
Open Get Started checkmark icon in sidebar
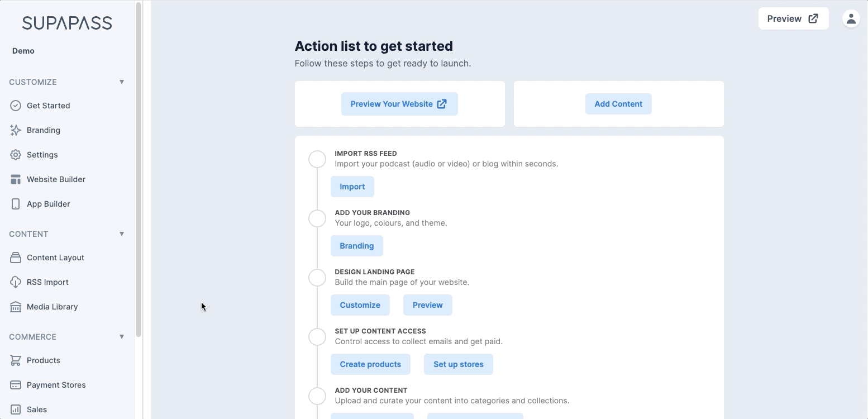pos(16,106)
